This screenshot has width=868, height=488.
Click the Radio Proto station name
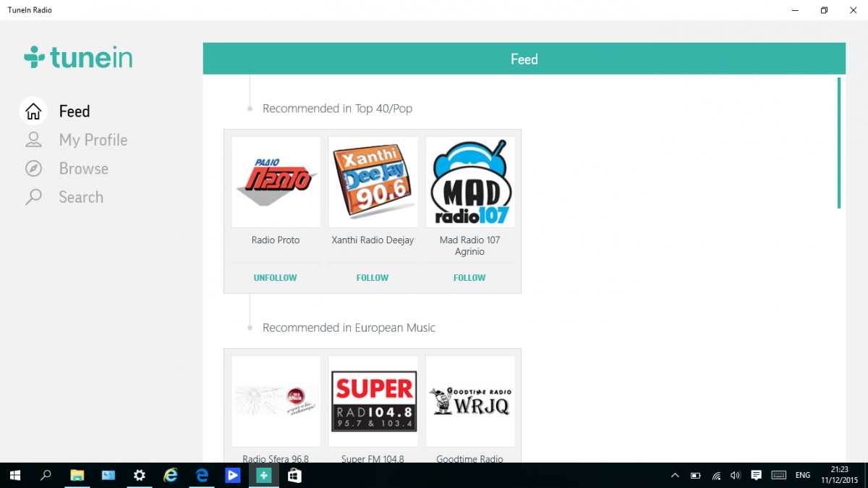click(x=276, y=240)
